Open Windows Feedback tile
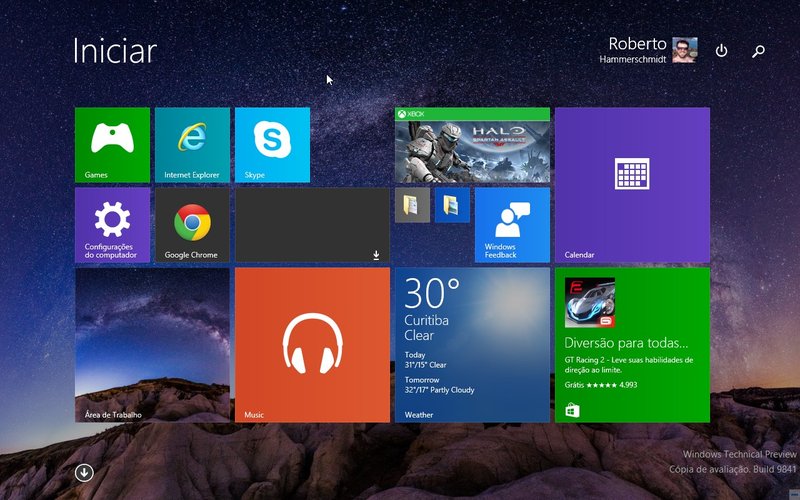 coord(512,225)
